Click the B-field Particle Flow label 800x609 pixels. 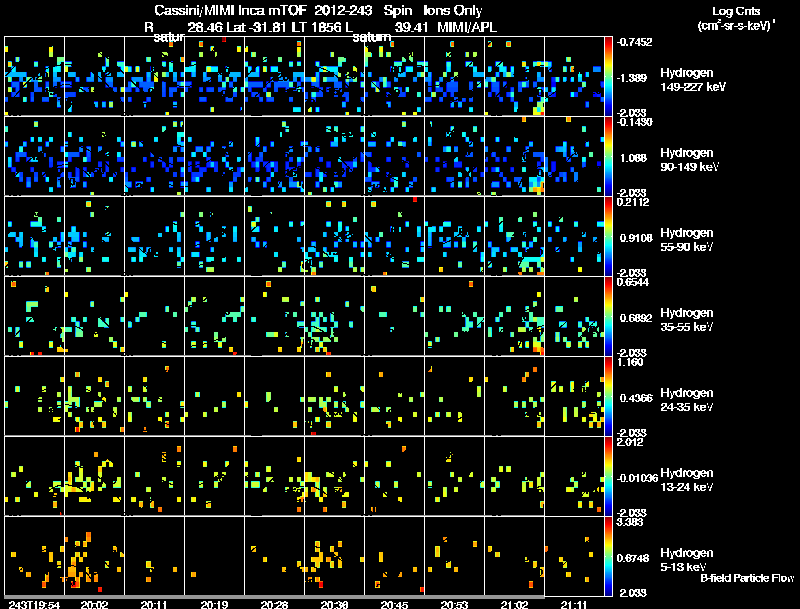[x=747, y=578]
